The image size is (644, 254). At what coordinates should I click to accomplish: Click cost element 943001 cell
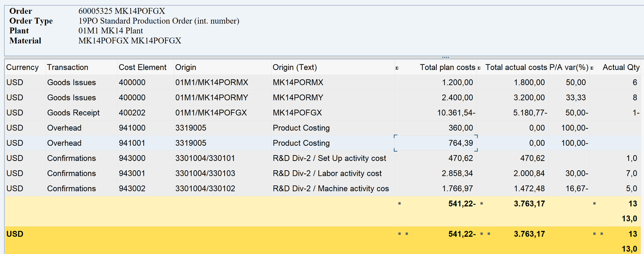[x=132, y=173]
